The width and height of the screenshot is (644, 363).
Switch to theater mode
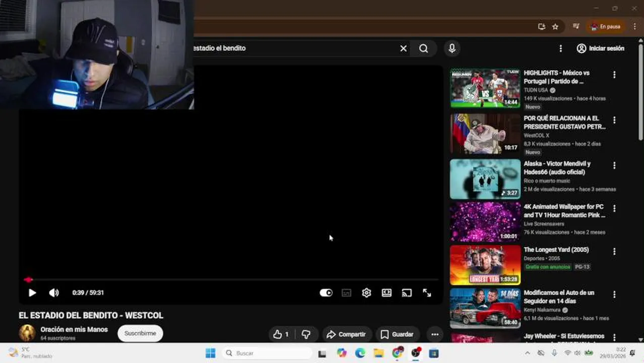pyautogui.click(x=387, y=292)
